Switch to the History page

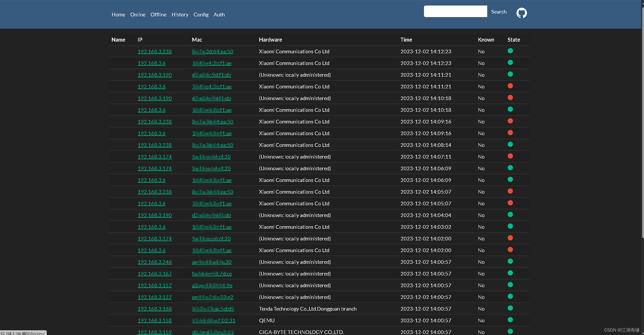pos(180,15)
